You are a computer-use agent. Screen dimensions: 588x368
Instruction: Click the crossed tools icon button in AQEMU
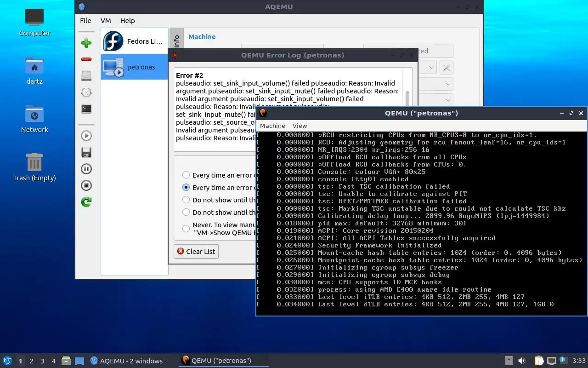[x=446, y=68]
